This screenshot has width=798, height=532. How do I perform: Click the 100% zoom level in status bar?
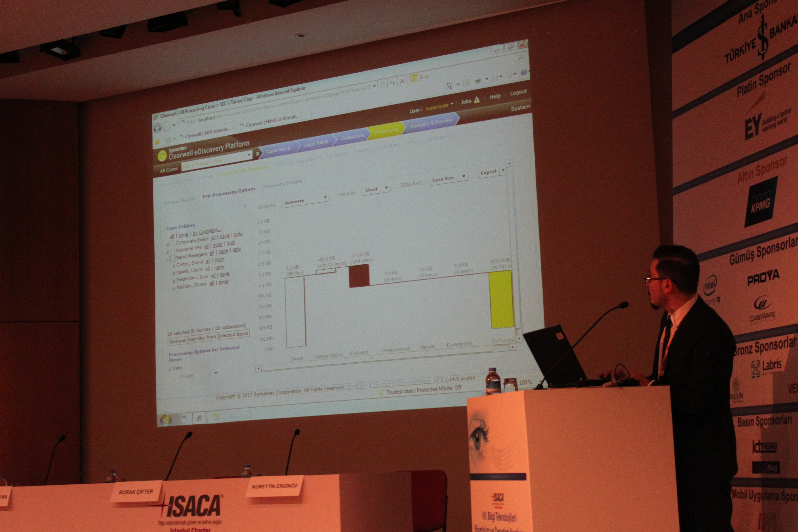pyautogui.click(x=525, y=382)
